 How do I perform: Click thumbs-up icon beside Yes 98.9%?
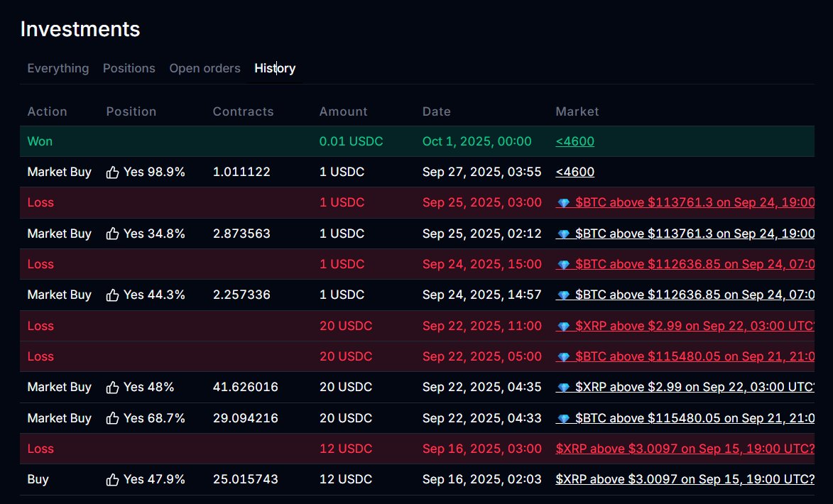(x=112, y=172)
